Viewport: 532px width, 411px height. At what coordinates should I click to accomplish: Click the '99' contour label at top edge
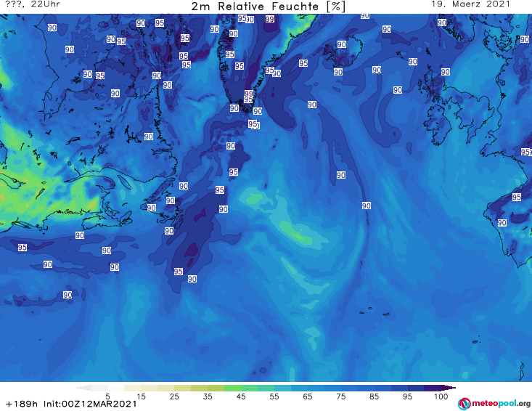(x=270, y=19)
